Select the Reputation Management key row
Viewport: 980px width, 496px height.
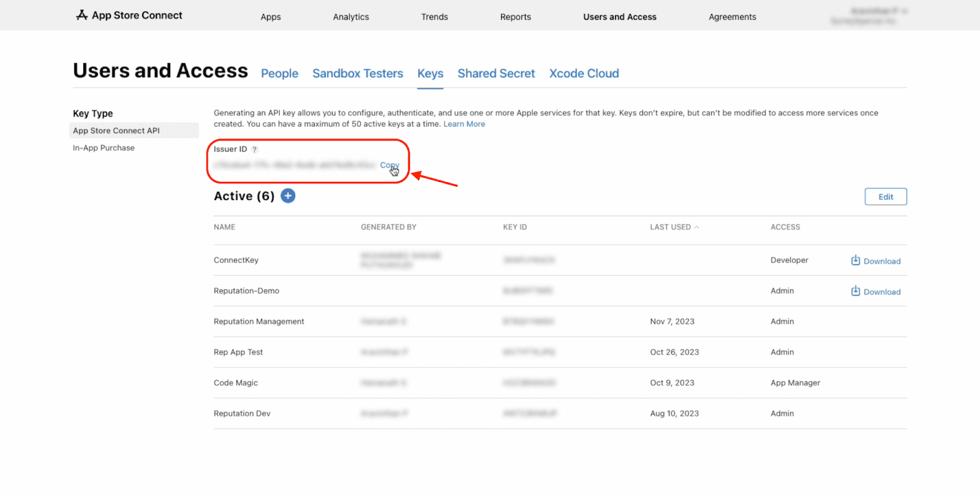(259, 321)
